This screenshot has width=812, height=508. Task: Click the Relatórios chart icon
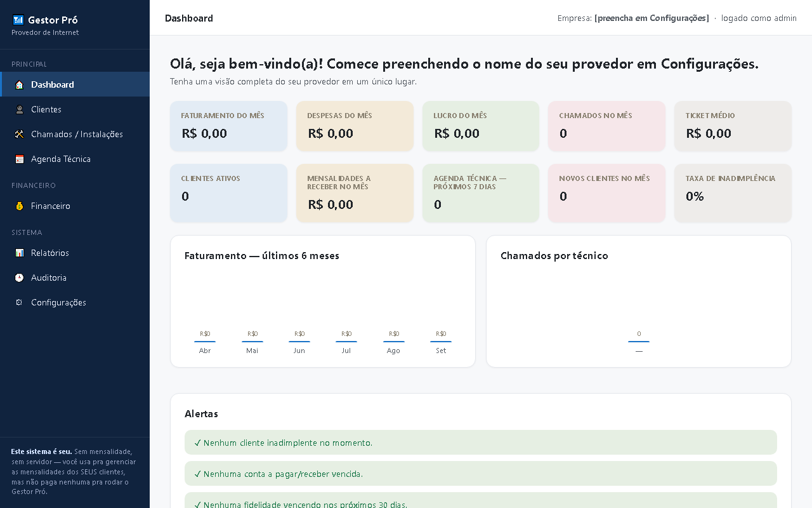[x=19, y=253]
